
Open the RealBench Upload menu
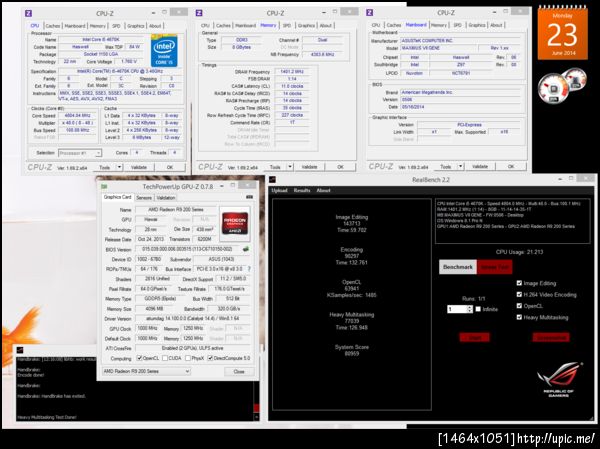pyautogui.click(x=279, y=190)
